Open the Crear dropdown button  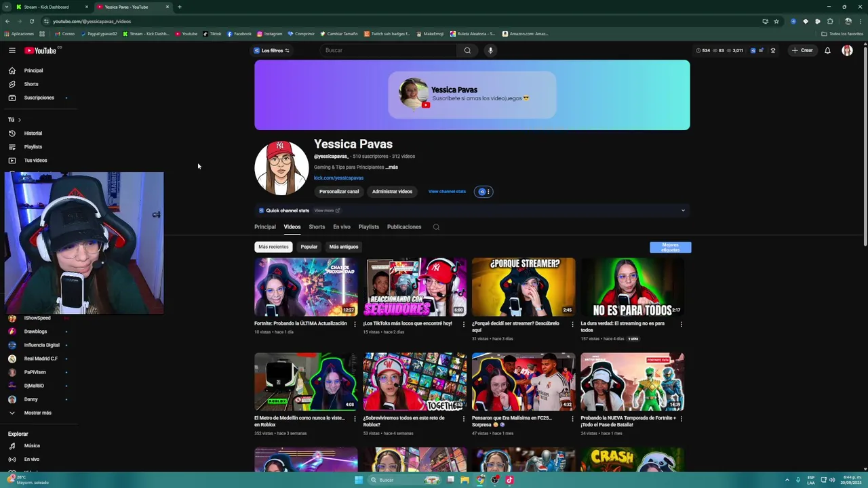(802, 50)
